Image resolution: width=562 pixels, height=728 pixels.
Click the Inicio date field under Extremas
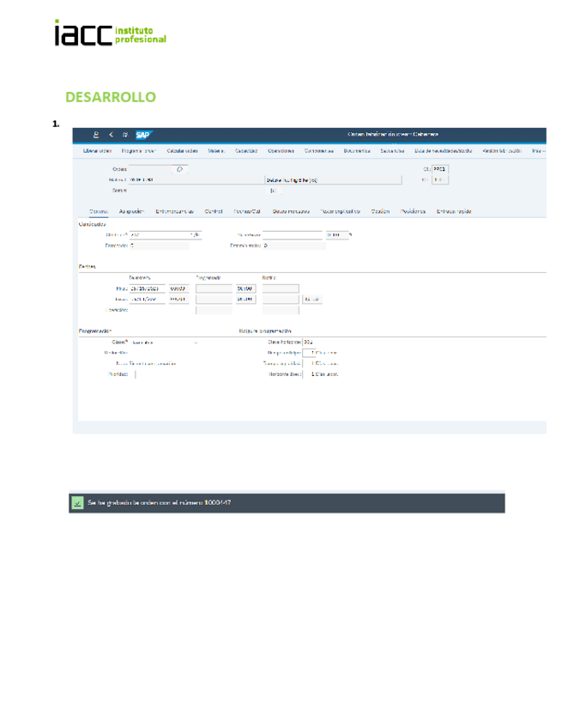(147, 300)
